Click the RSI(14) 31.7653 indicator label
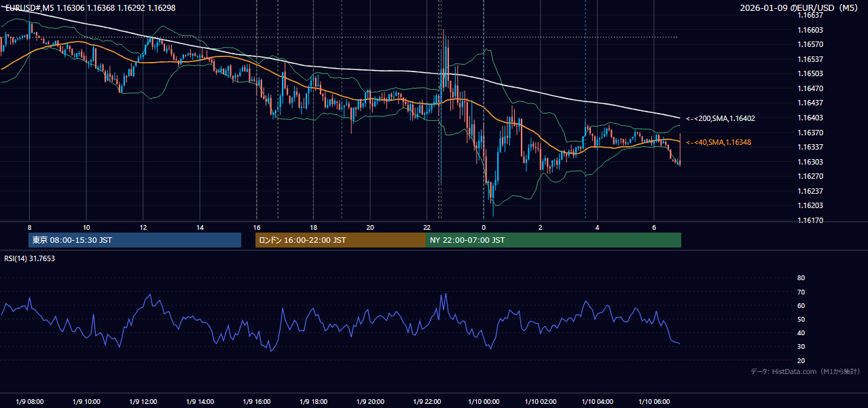Screen dimensions: 868x408 coord(30,258)
